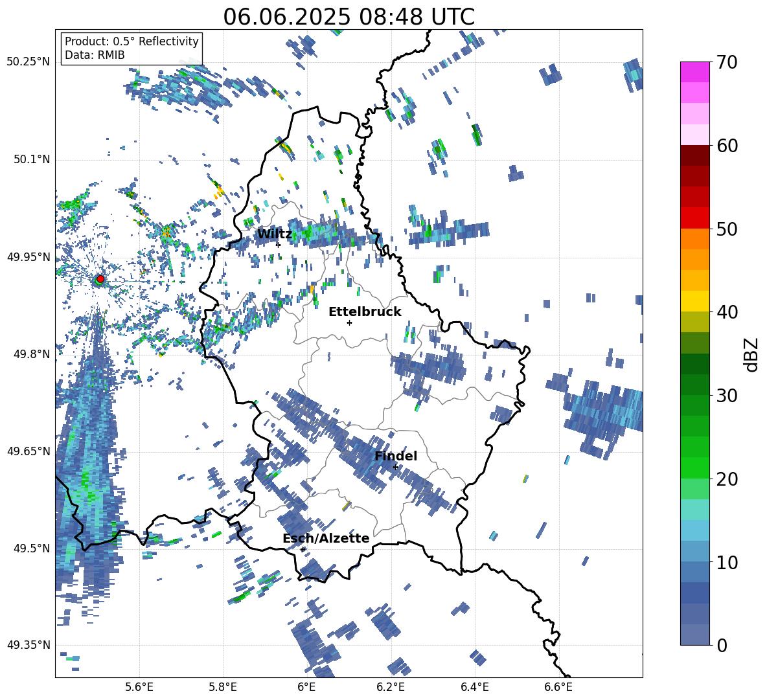
Task: Click the yellow 40 dBZ colorbar segment
Action: [x=694, y=301]
